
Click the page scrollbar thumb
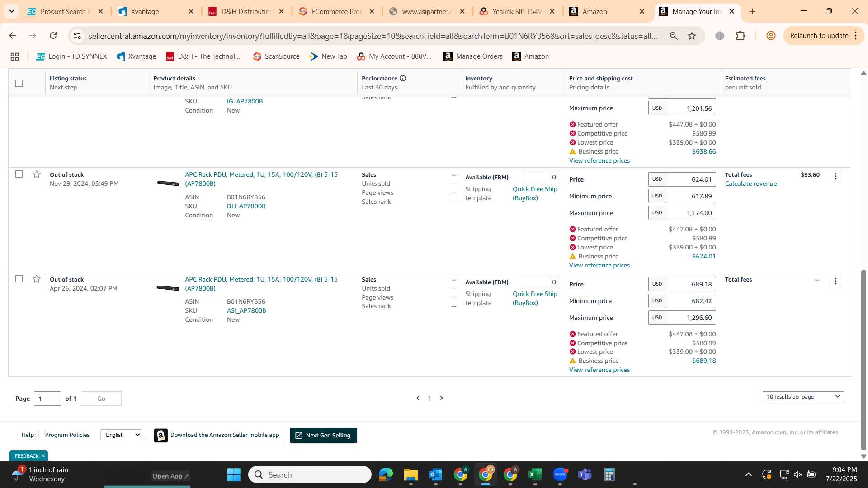point(864,360)
